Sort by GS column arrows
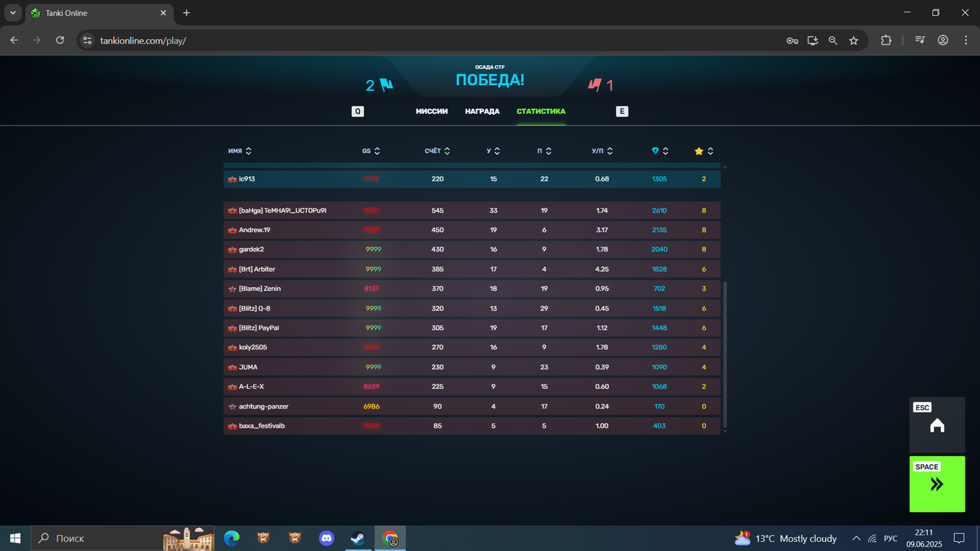This screenshot has height=551, width=980. click(x=377, y=152)
